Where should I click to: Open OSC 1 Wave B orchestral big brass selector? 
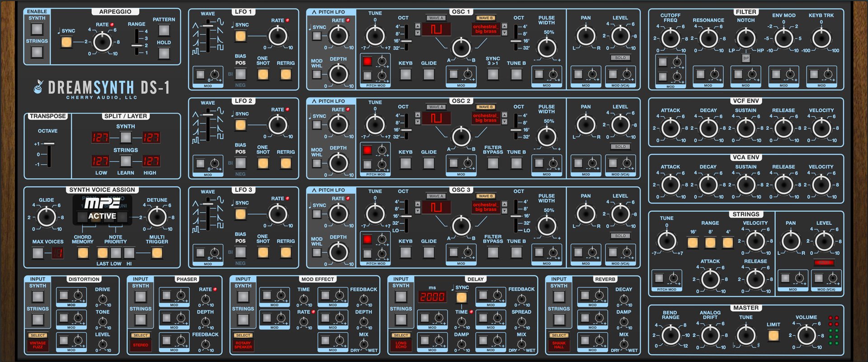485,29
